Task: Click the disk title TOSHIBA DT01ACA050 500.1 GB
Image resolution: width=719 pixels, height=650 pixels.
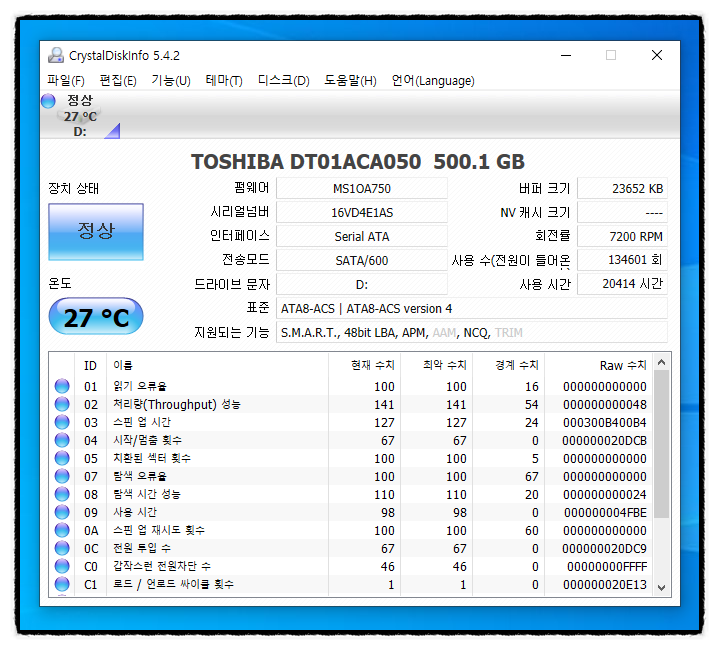Action: [x=358, y=162]
